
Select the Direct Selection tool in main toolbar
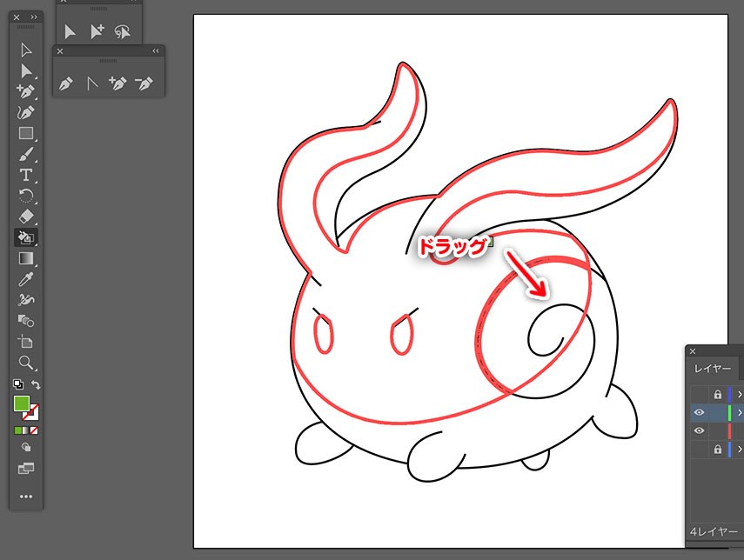click(26, 71)
